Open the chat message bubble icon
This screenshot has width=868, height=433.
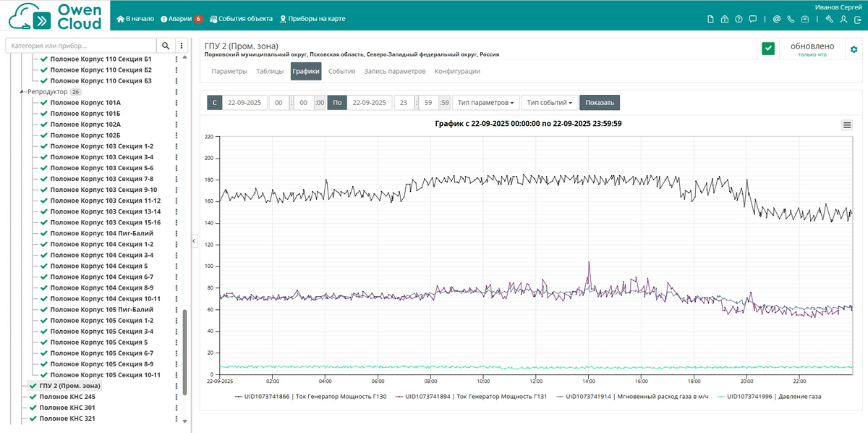[752, 20]
